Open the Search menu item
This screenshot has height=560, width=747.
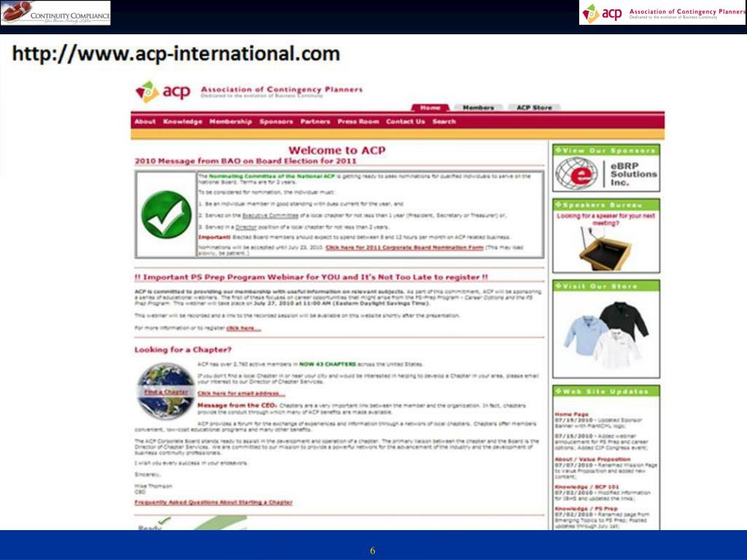tap(444, 122)
